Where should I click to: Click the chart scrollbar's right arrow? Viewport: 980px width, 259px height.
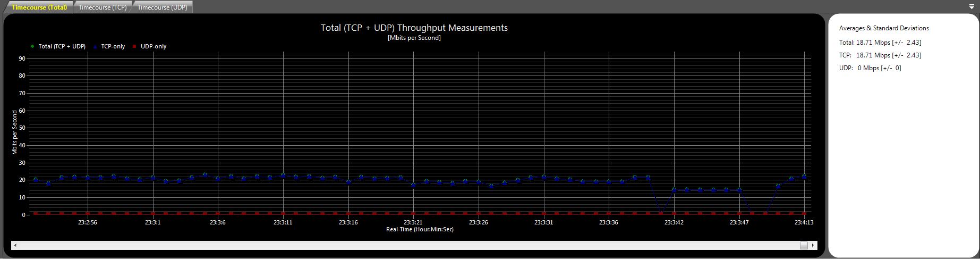click(x=813, y=245)
